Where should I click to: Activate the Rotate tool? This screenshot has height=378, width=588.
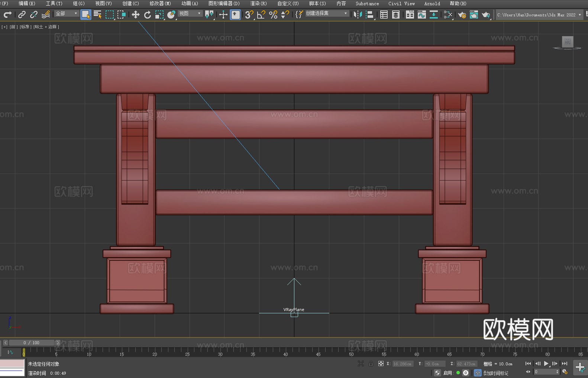[148, 14]
